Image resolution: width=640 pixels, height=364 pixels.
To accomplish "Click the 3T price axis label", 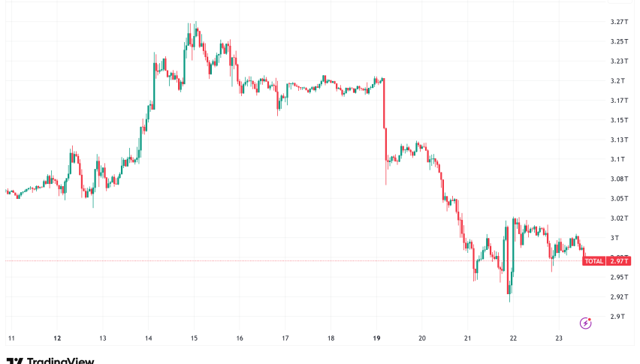I will [615, 238].
